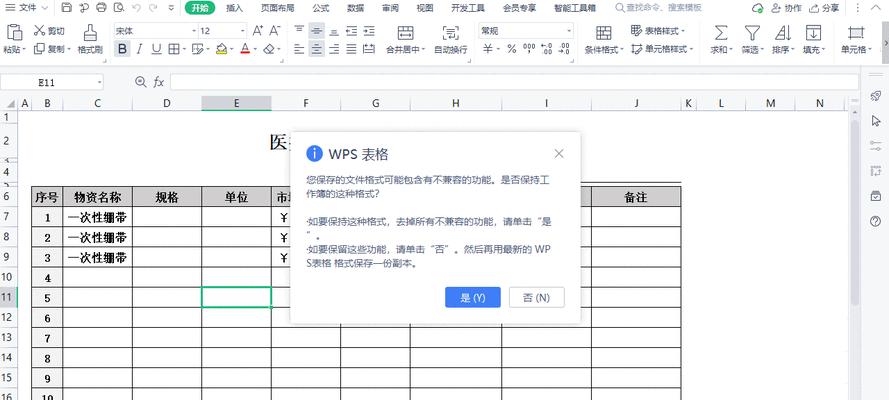This screenshot has height=400, width=889.
Task: Toggle Underline formatting
Action: [x=156, y=49]
